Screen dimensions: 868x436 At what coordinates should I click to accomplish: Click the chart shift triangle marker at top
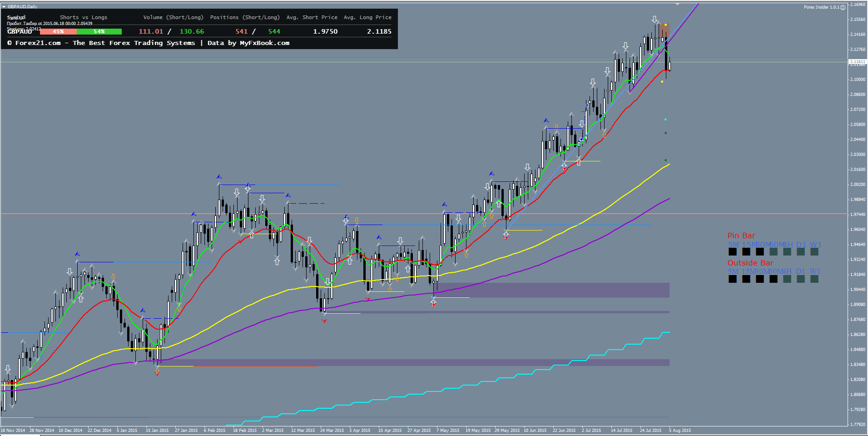coord(677,4)
